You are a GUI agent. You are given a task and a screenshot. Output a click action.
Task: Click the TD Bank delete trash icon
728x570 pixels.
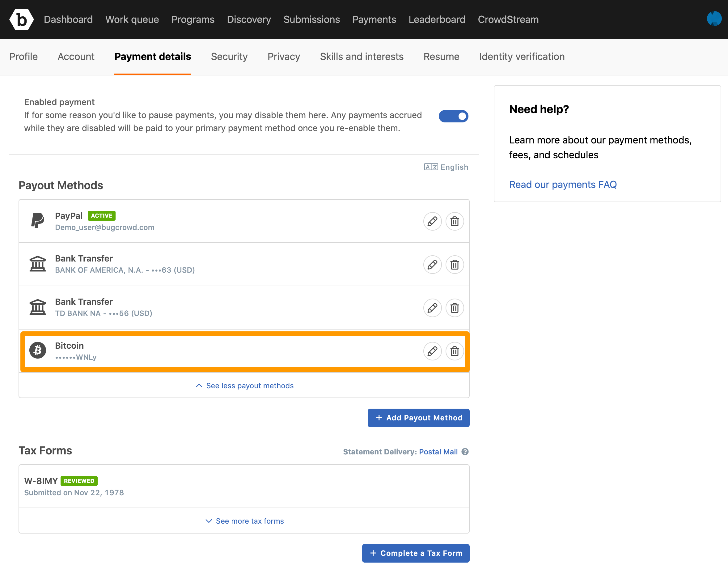455,308
